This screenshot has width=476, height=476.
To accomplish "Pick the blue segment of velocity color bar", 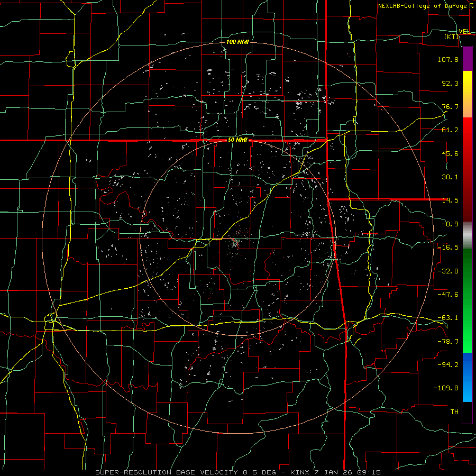I will [x=467, y=377].
